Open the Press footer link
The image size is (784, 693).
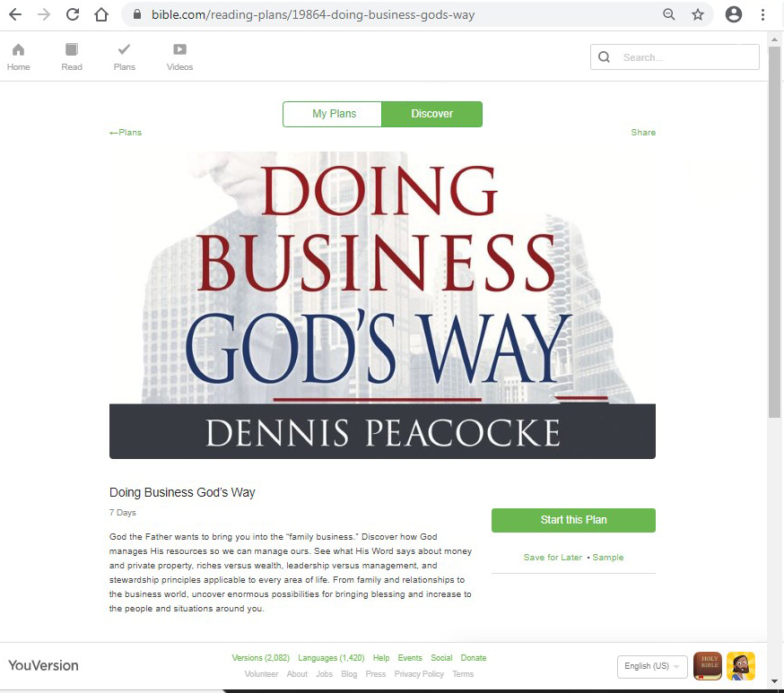[376, 674]
